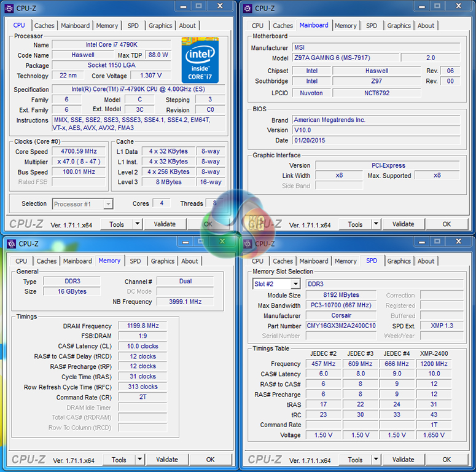Click the Core Speed value field

[79, 151]
